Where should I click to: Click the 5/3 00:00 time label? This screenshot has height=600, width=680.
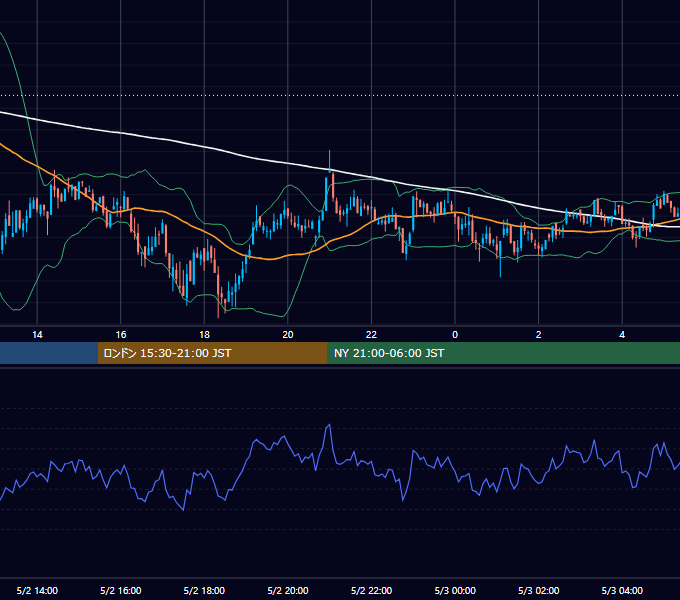pyautogui.click(x=455, y=590)
